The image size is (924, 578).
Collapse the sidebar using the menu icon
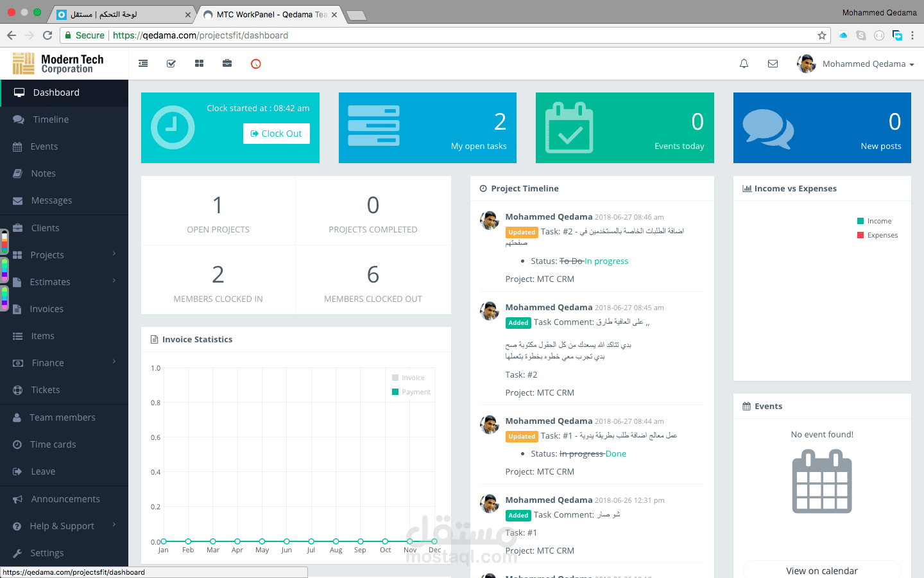tap(142, 64)
